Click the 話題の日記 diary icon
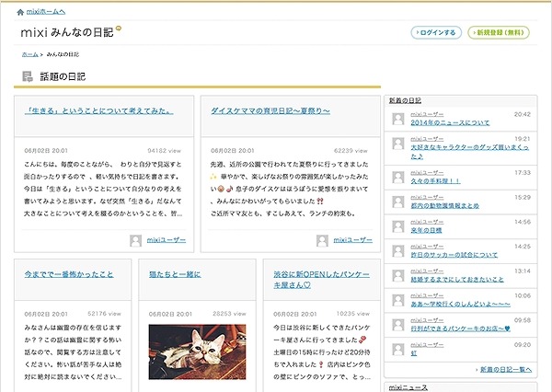 pos(28,76)
